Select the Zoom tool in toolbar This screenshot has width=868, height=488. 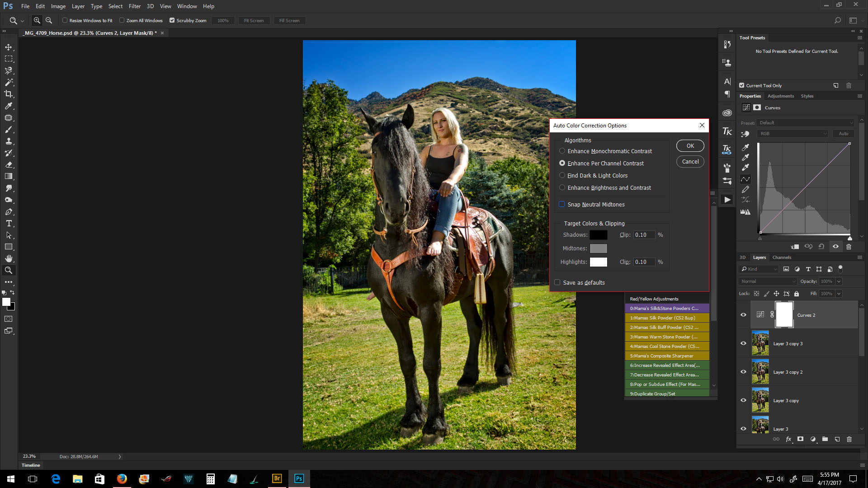tap(9, 270)
